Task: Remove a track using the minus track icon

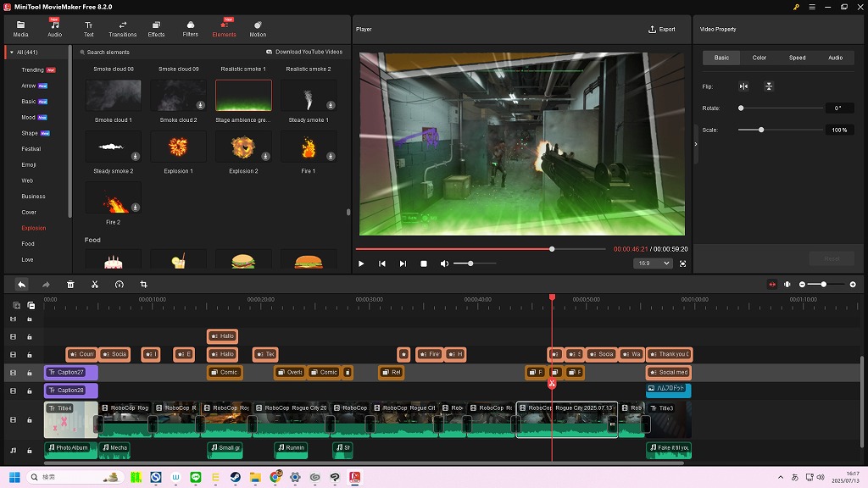Action: click(x=31, y=305)
